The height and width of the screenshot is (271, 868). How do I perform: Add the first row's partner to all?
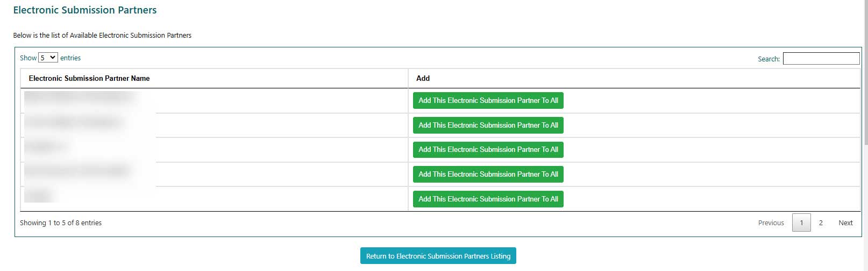(488, 101)
